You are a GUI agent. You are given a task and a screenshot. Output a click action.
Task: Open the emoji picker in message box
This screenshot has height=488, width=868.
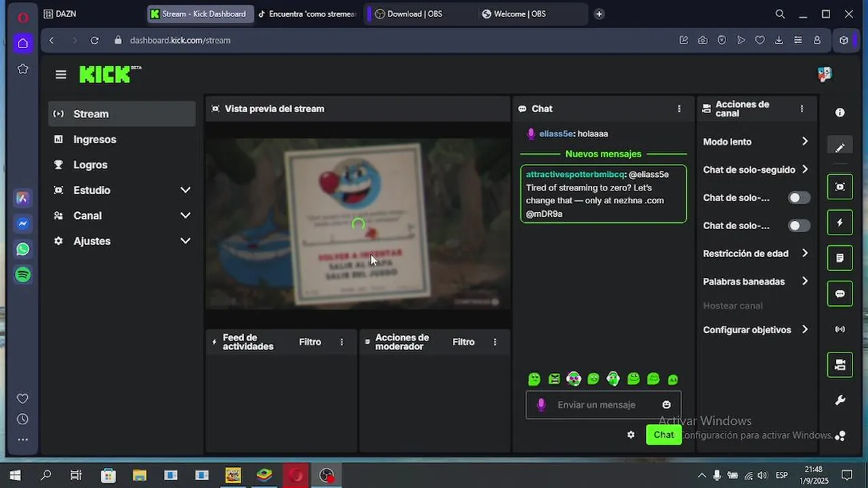pos(667,405)
